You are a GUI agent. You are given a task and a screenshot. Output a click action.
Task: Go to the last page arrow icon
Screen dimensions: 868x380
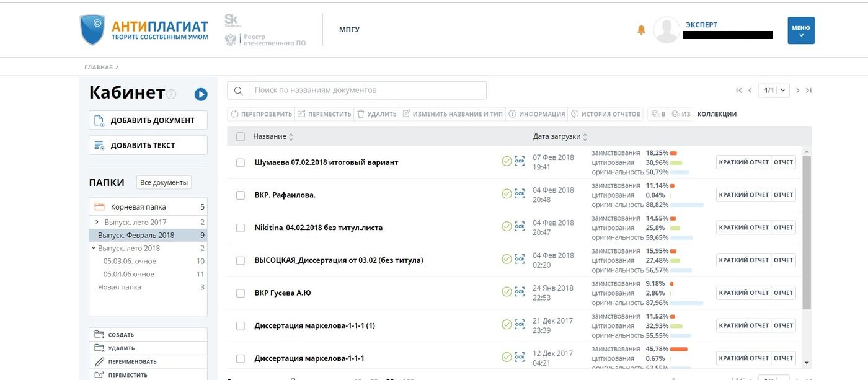808,91
